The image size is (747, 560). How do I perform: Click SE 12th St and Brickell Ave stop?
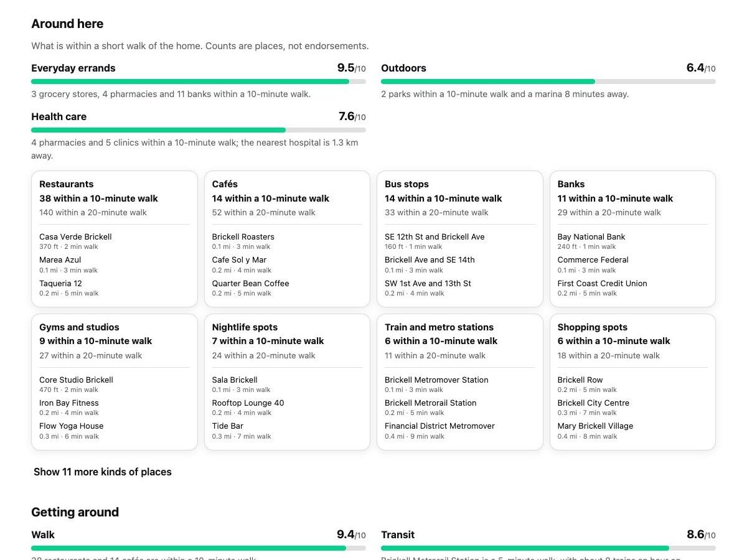pos(435,236)
